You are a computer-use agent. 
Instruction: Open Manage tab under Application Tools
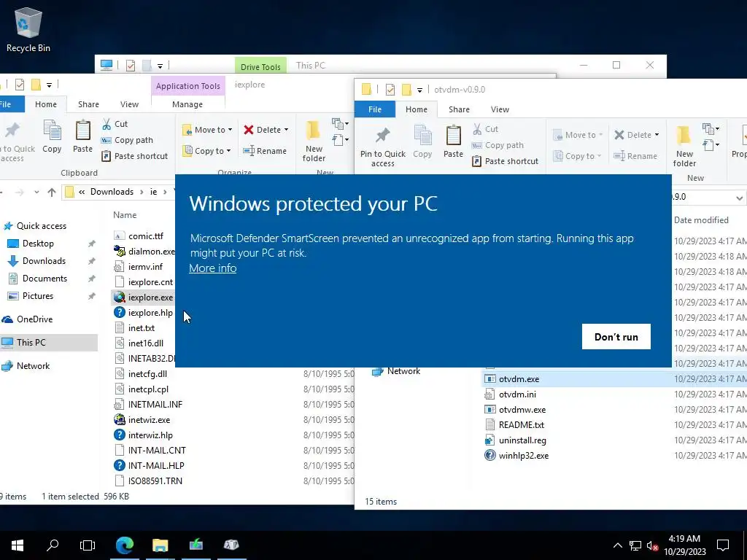tap(187, 104)
